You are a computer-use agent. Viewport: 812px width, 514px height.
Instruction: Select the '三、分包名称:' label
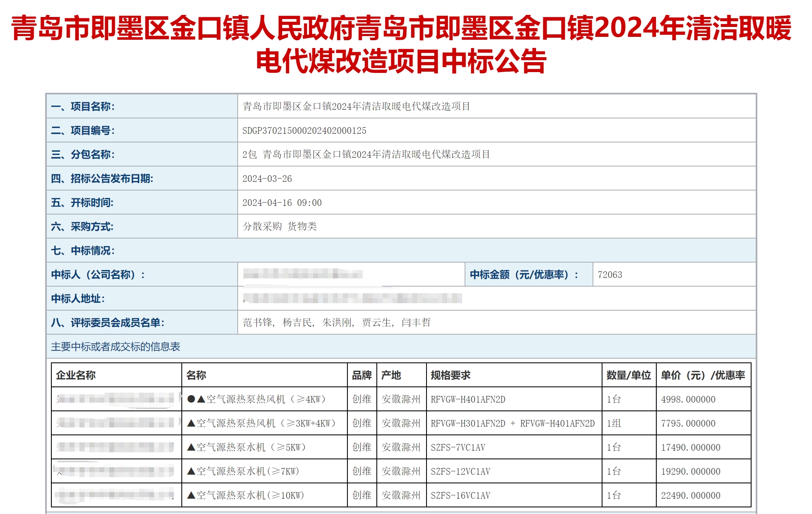83,154
